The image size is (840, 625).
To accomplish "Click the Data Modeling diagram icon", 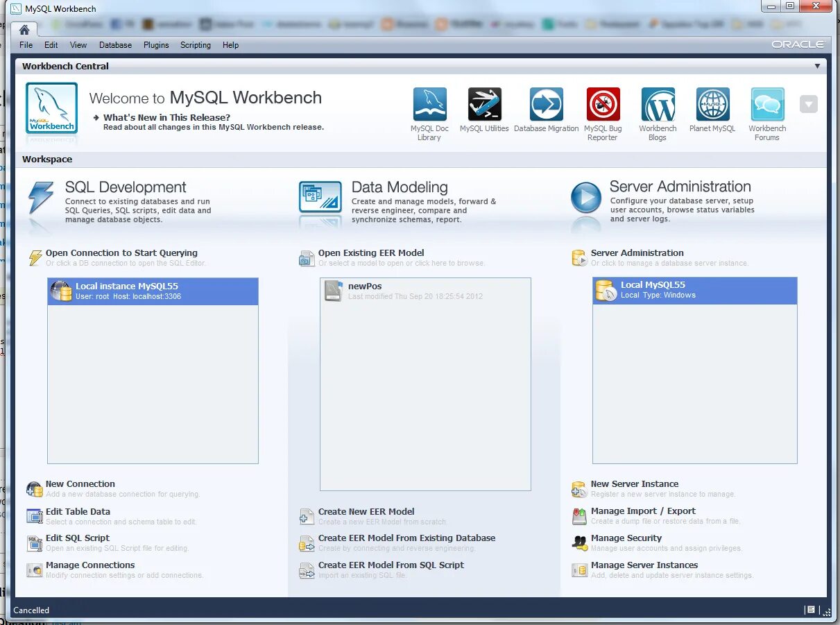I will (320, 197).
